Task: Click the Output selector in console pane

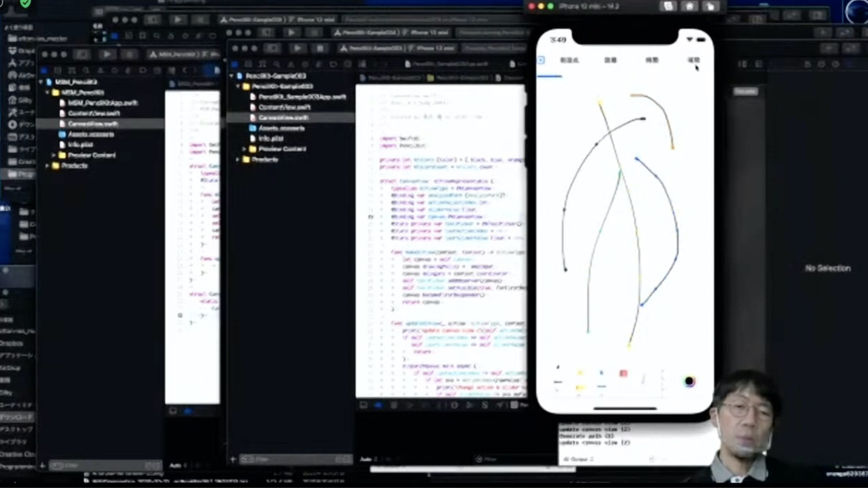Action: click(x=579, y=459)
